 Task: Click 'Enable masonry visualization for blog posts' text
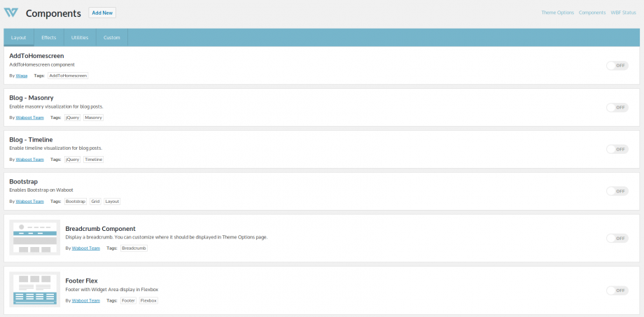pyautogui.click(x=56, y=107)
